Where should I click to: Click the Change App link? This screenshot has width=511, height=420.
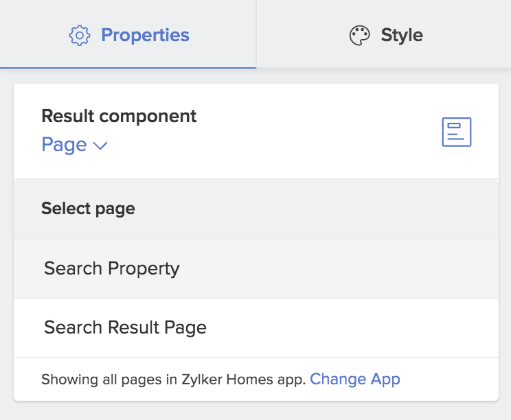tap(355, 379)
